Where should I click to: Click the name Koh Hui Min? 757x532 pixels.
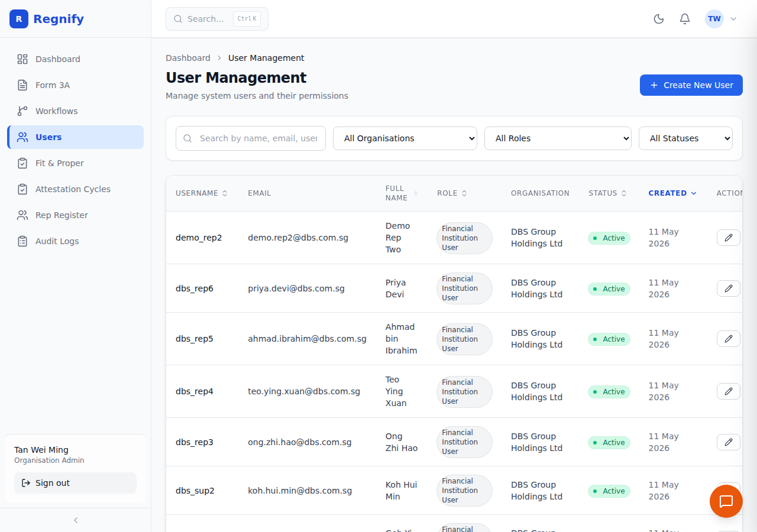[x=401, y=491]
